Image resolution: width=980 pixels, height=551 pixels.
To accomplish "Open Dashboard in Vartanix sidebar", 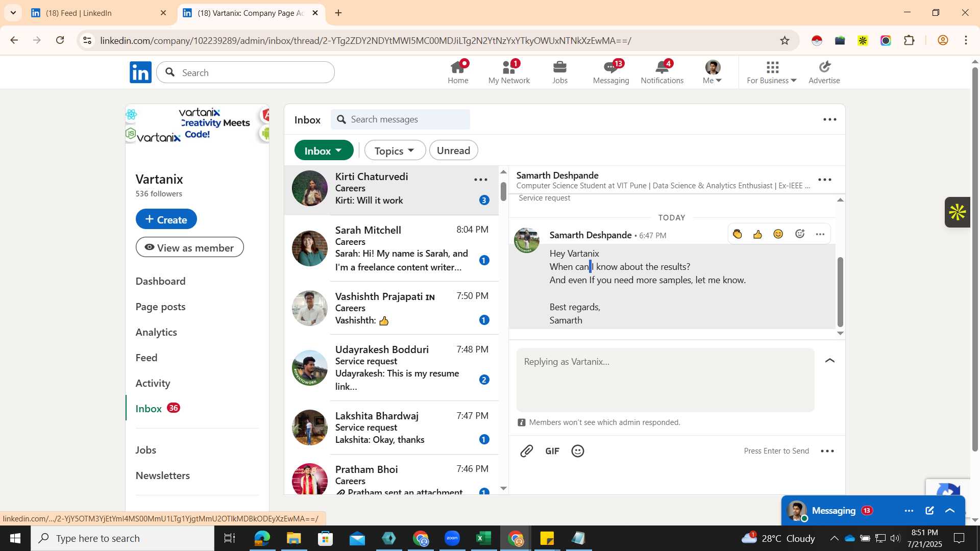I will [160, 281].
